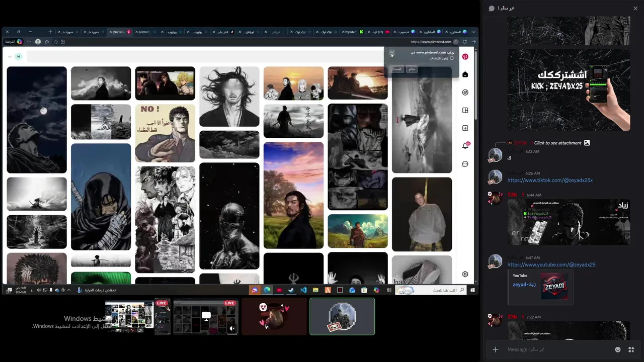Switch to the 'pinterest' tab

click(x=146, y=32)
